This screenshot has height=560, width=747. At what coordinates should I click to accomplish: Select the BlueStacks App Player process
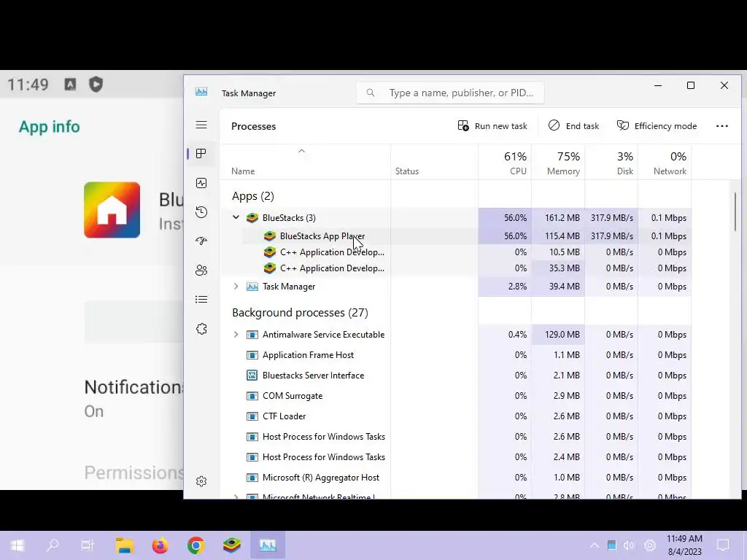322,236
